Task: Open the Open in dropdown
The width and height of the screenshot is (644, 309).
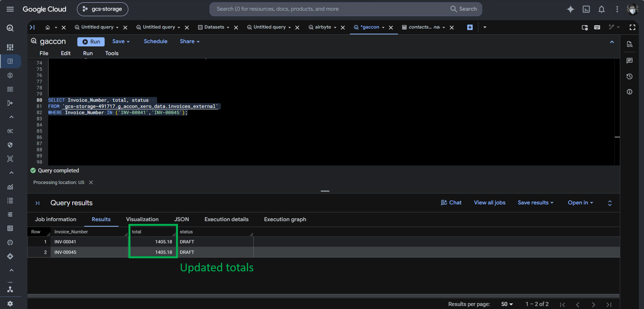Action: click(x=580, y=203)
